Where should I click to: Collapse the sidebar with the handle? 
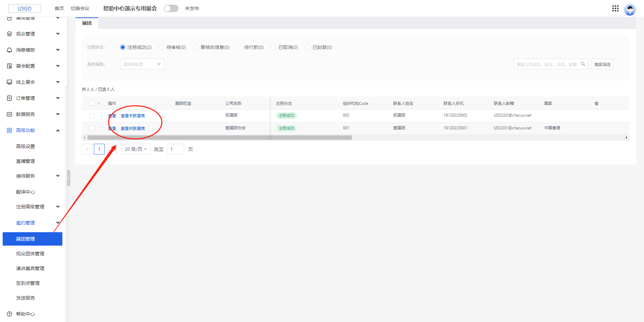68,178
